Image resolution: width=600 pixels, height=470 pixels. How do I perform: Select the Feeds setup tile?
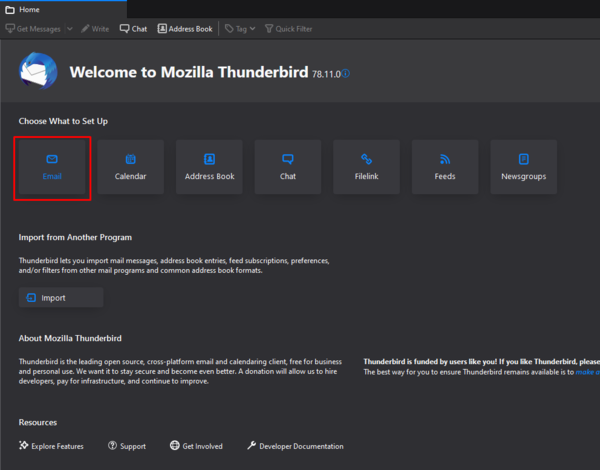[x=445, y=167]
